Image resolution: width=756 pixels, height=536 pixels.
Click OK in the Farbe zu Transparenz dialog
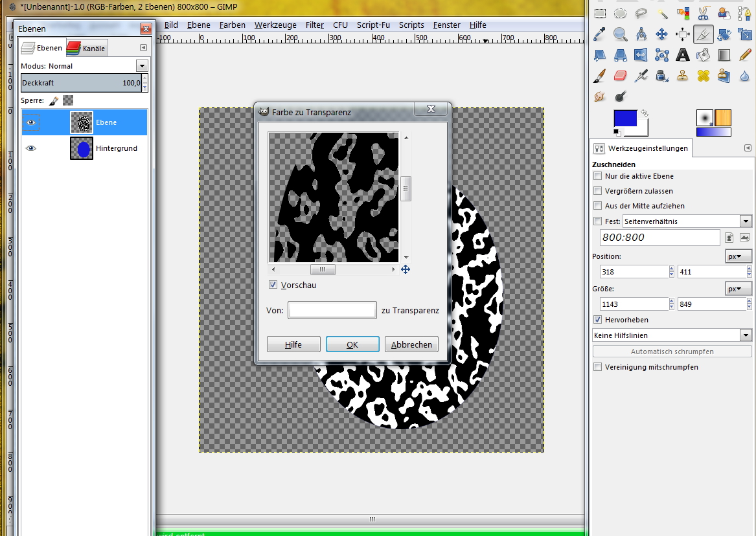point(352,344)
